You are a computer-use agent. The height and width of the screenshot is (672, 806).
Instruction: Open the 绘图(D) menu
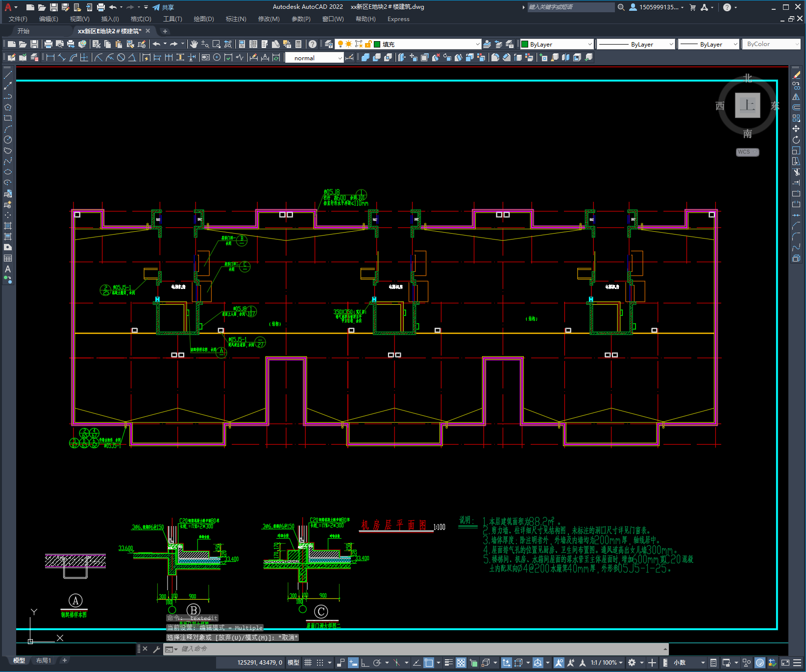[204, 19]
